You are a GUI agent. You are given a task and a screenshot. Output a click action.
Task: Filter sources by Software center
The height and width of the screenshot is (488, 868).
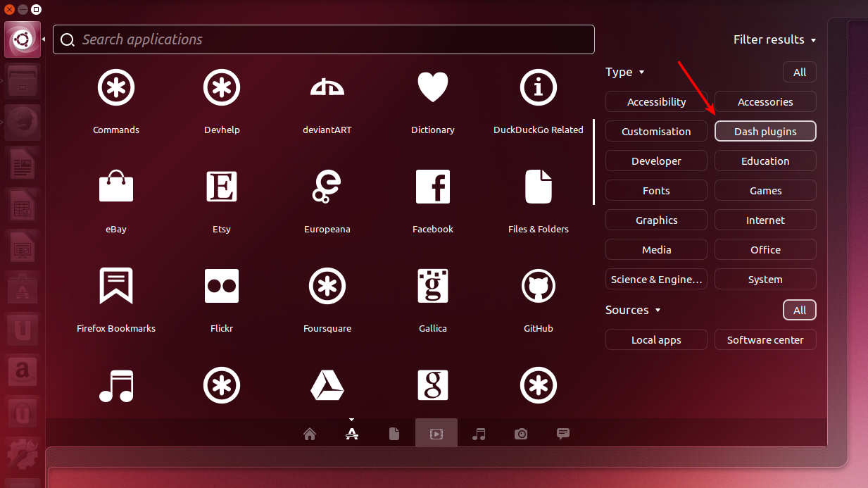tap(765, 339)
